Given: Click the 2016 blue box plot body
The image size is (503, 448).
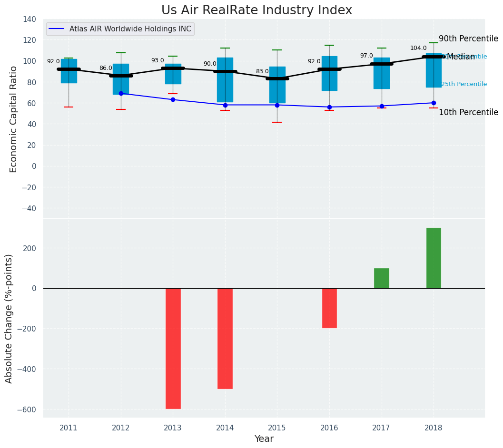Looking at the screenshot, I should tap(329, 73).
